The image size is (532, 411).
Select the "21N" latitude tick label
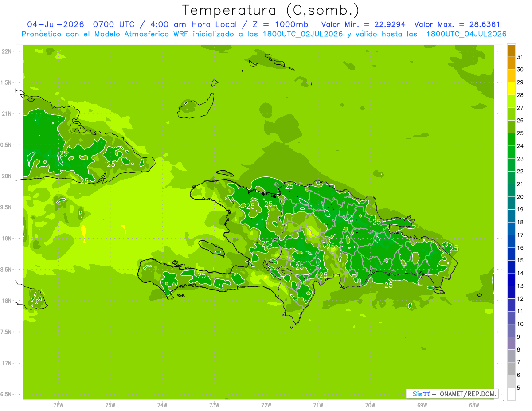click(x=6, y=114)
